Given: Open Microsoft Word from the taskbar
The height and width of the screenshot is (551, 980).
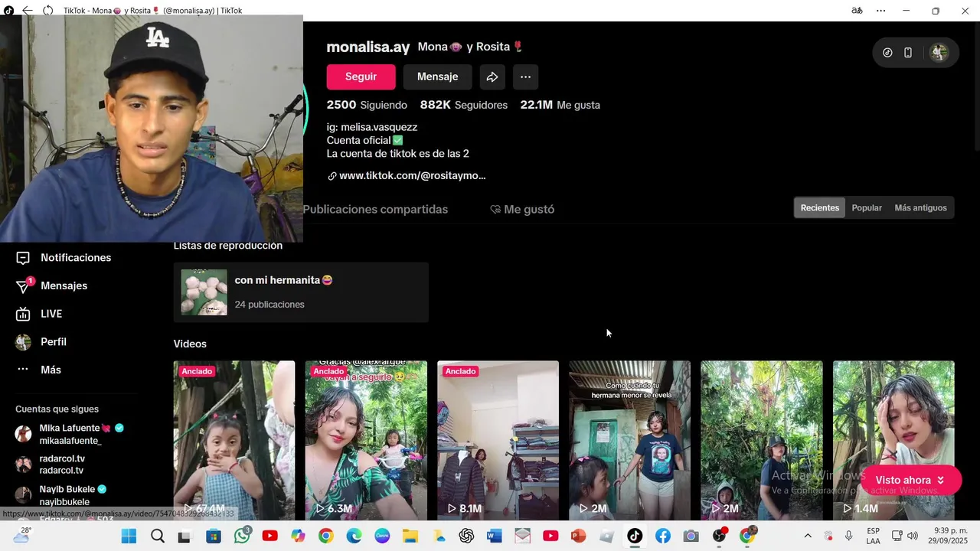Looking at the screenshot, I should tap(495, 536).
